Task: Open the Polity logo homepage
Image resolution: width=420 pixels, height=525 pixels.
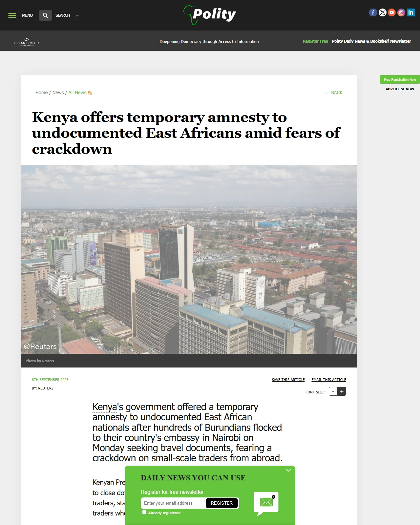Action: (x=210, y=15)
